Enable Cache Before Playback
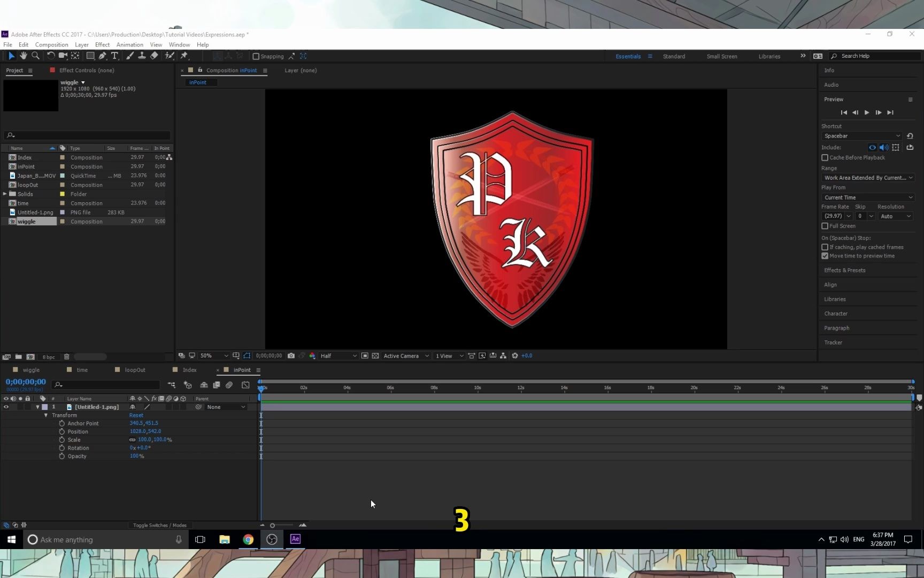Image resolution: width=924 pixels, height=578 pixels. 825,157
